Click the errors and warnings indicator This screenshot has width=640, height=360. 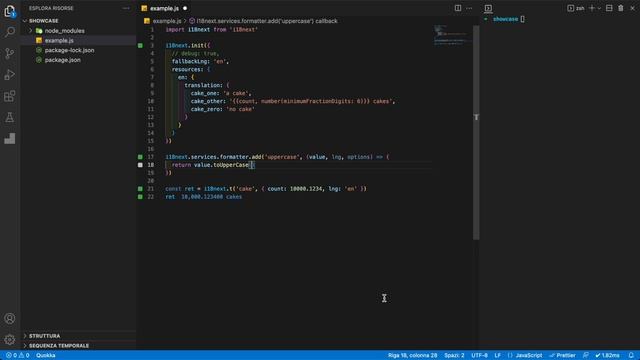(x=18, y=355)
